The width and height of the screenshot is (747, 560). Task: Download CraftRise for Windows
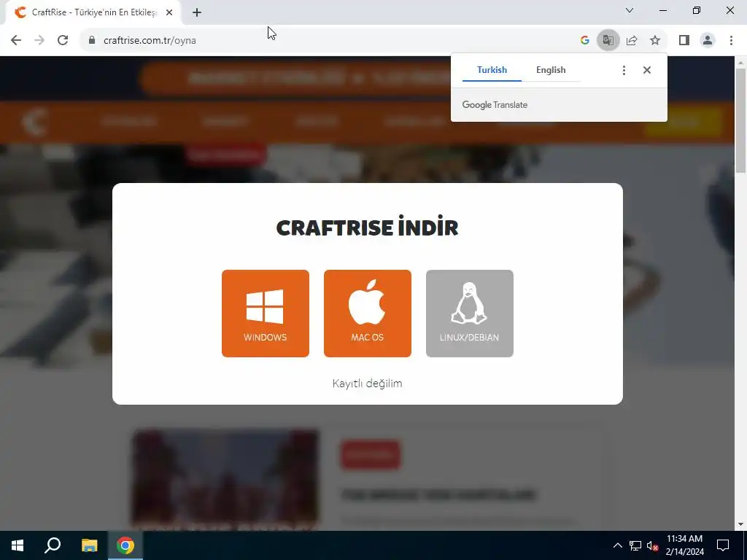tap(266, 314)
